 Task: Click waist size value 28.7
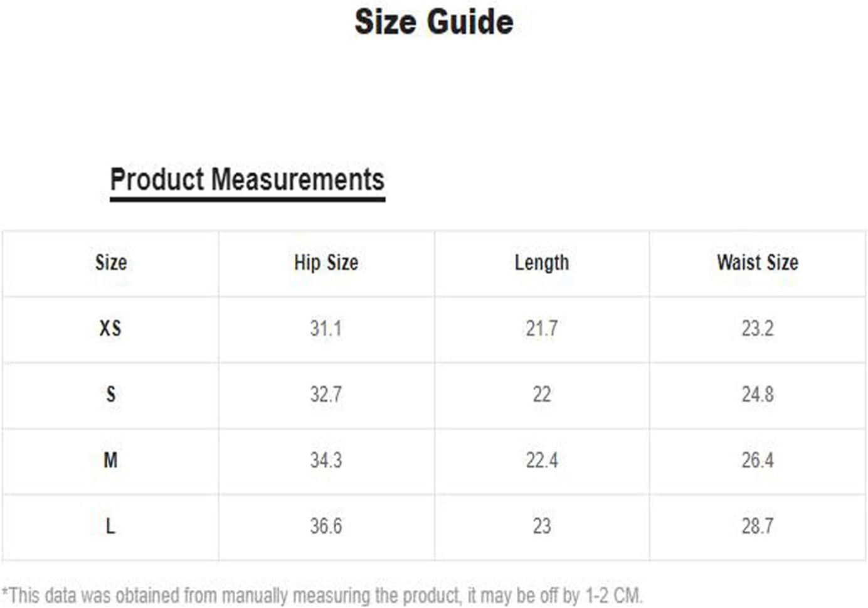click(x=758, y=526)
